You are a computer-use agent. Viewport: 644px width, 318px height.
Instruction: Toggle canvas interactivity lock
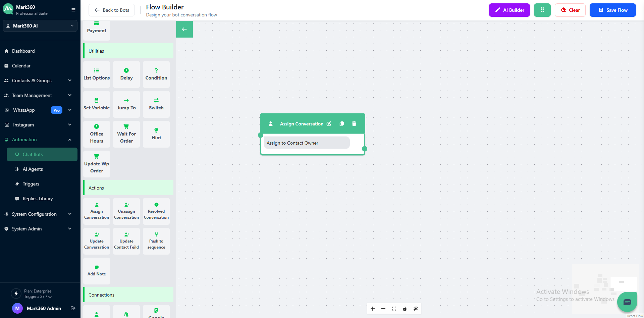click(x=405, y=309)
